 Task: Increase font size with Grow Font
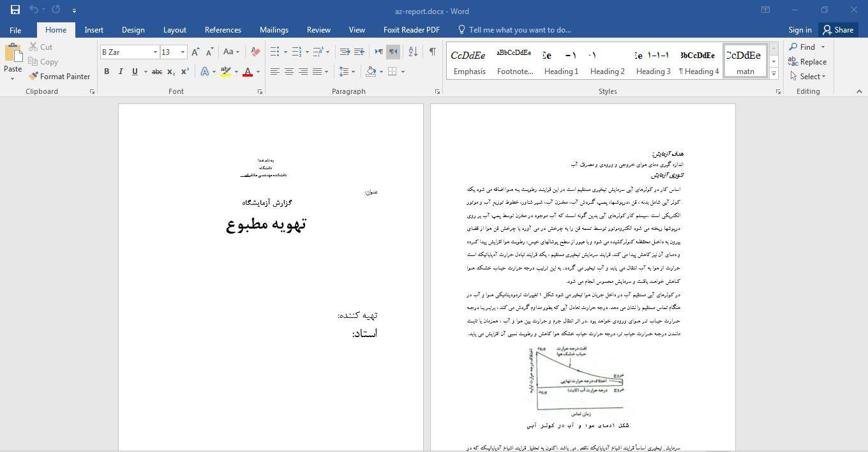tap(195, 52)
